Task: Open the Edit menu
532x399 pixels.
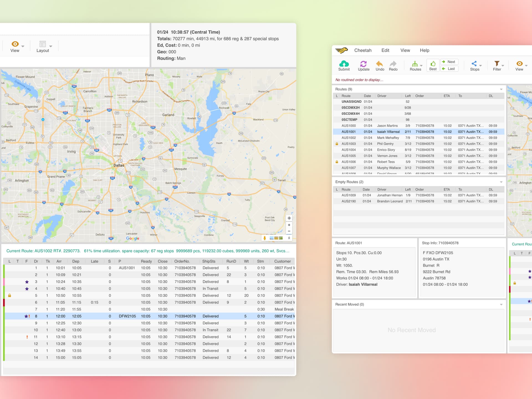Action: (x=385, y=50)
